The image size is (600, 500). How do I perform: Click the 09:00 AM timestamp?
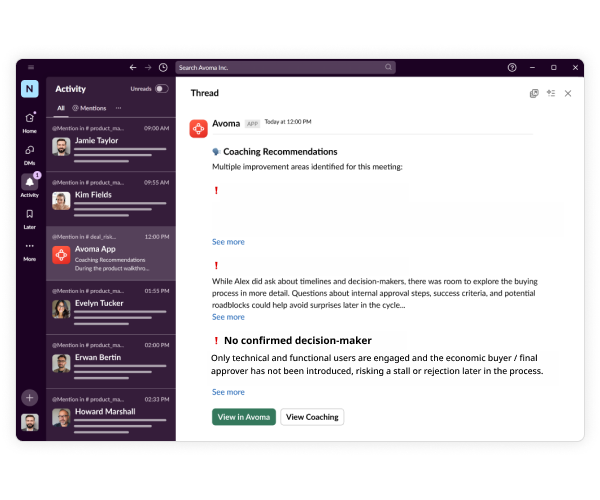click(157, 128)
